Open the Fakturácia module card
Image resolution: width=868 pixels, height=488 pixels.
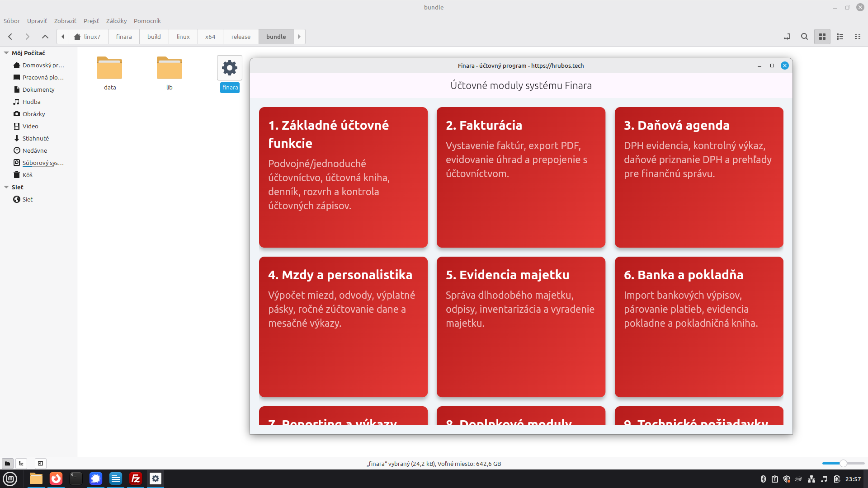pyautogui.click(x=521, y=177)
